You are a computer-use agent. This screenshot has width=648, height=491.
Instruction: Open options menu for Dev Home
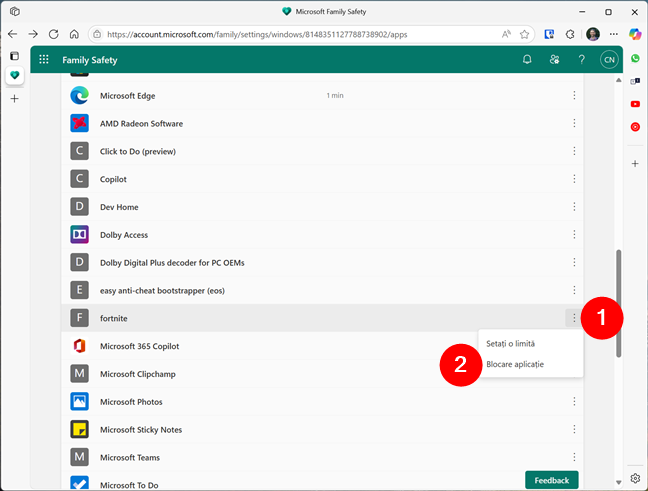[x=574, y=207]
